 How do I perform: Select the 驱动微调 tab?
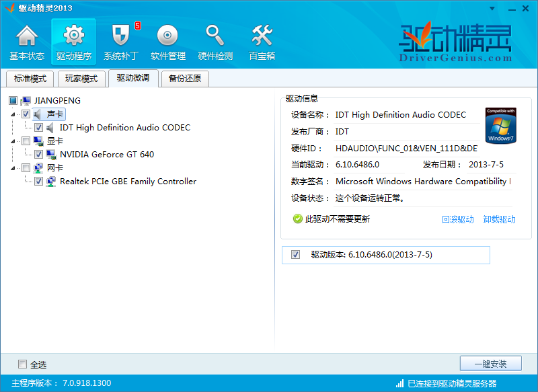coord(133,78)
